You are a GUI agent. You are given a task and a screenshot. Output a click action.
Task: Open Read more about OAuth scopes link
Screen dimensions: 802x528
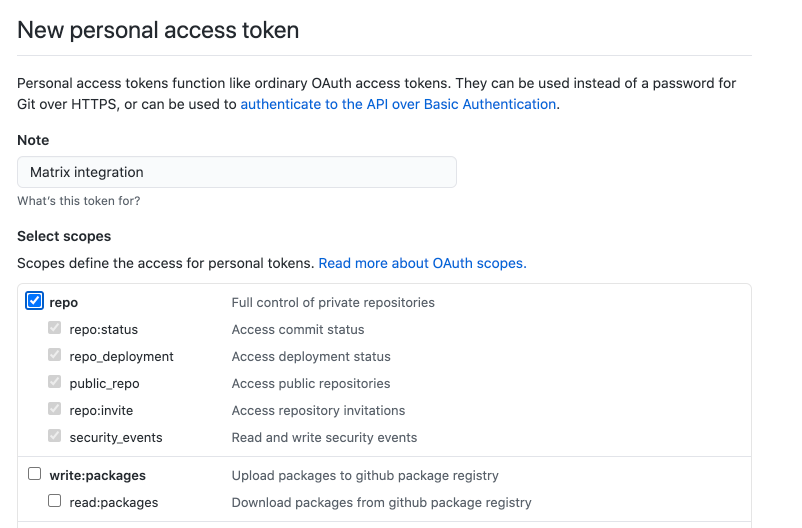click(x=422, y=263)
